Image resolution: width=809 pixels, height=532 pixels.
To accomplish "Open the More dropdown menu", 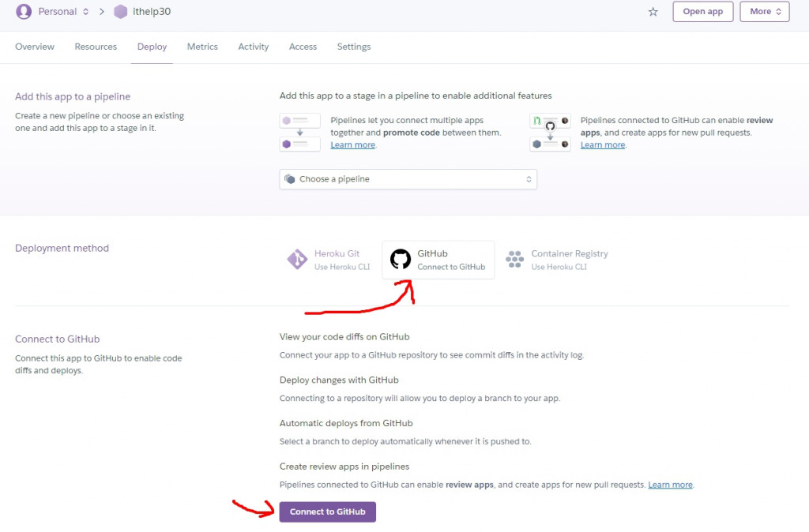I will point(765,11).
